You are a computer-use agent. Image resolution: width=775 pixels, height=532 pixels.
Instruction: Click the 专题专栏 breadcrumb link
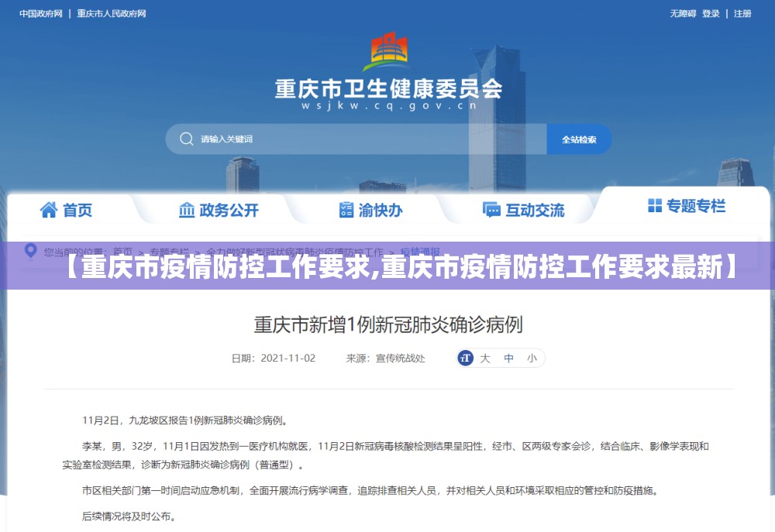pyautogui.click(x=169, y=252)
